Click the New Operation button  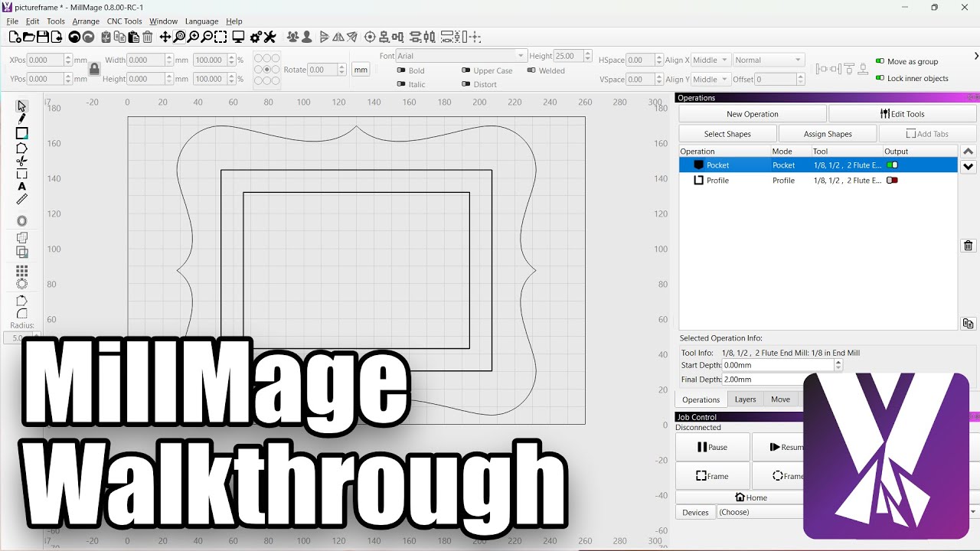[753, 114]
